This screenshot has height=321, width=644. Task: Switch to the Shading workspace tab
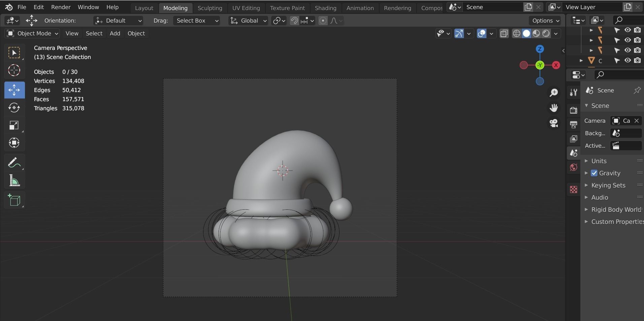point(325,8)
